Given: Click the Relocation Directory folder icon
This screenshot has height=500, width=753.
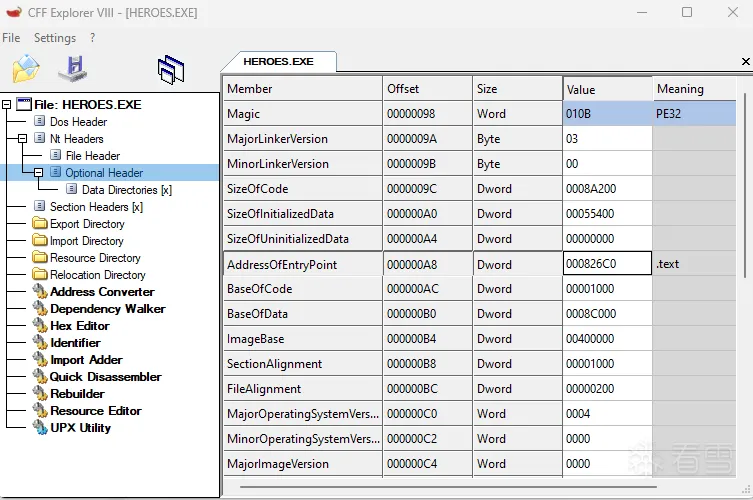Looking at the screenshot, I should click(40, 274).
